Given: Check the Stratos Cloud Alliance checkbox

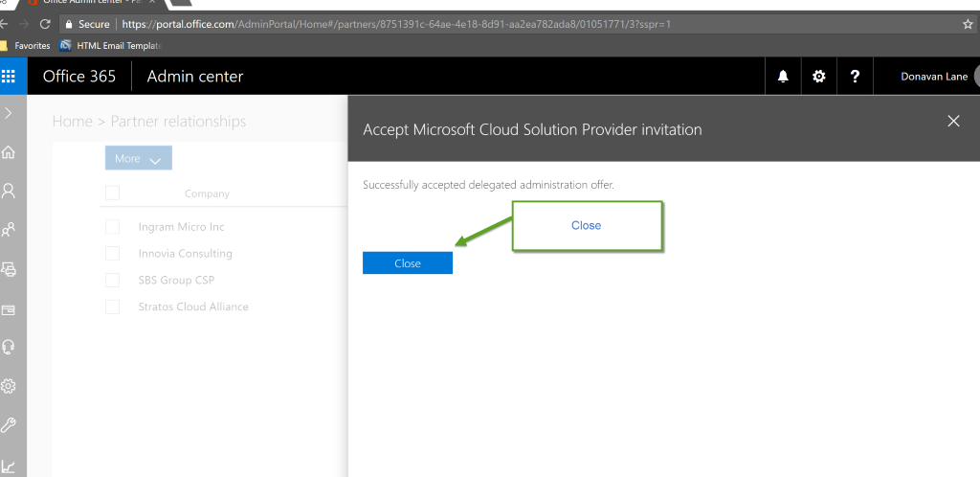Looking at the screenshot, I should point(113,307).
